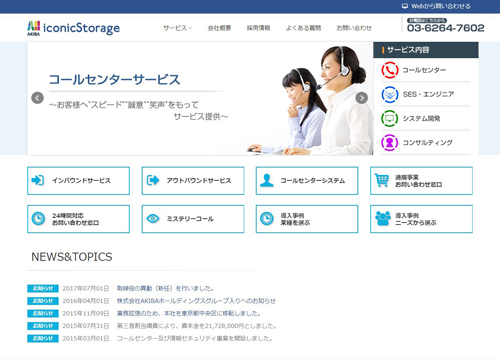Open the コールセンター sidebar text link
This screenshot has width=500, height=360.
[x=424, y=70]
